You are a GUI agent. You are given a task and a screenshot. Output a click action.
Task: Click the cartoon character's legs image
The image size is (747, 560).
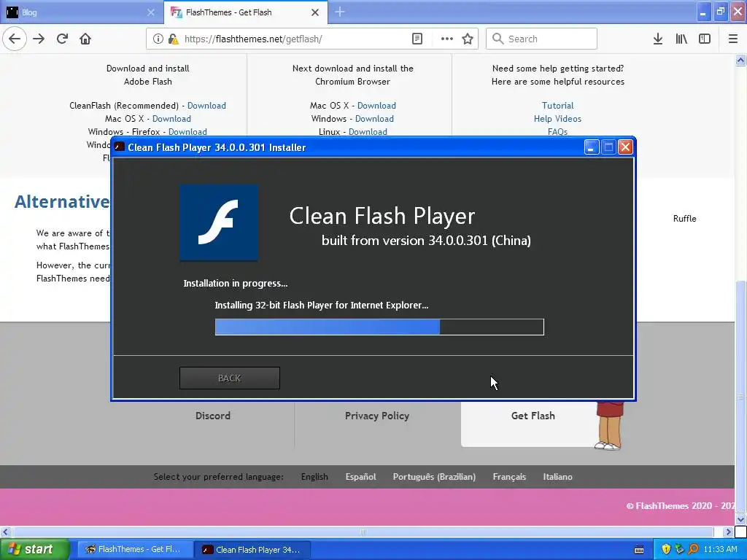609,426
